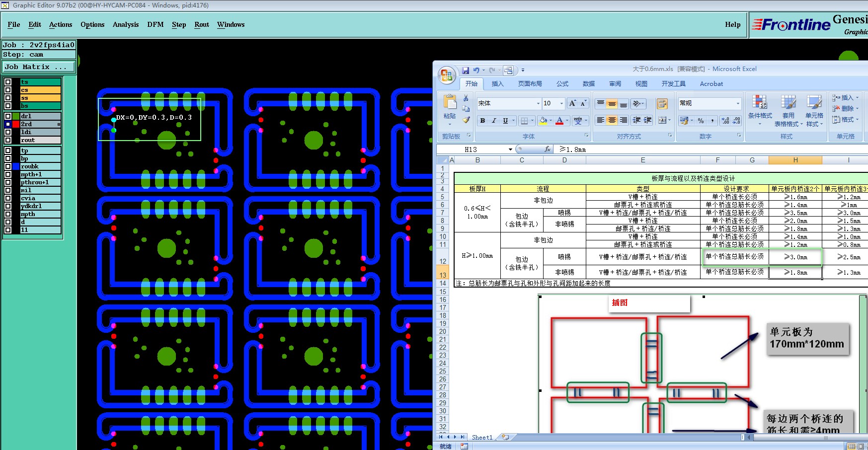Select the Format Painter brush in Excel
Image resolution: width=868 pixels, height=450 pixels.
pos(466,120)
